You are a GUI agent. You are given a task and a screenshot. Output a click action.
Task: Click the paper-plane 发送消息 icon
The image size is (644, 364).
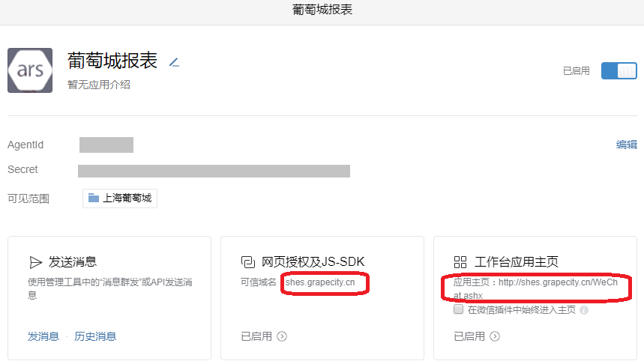tap(36, 262)
